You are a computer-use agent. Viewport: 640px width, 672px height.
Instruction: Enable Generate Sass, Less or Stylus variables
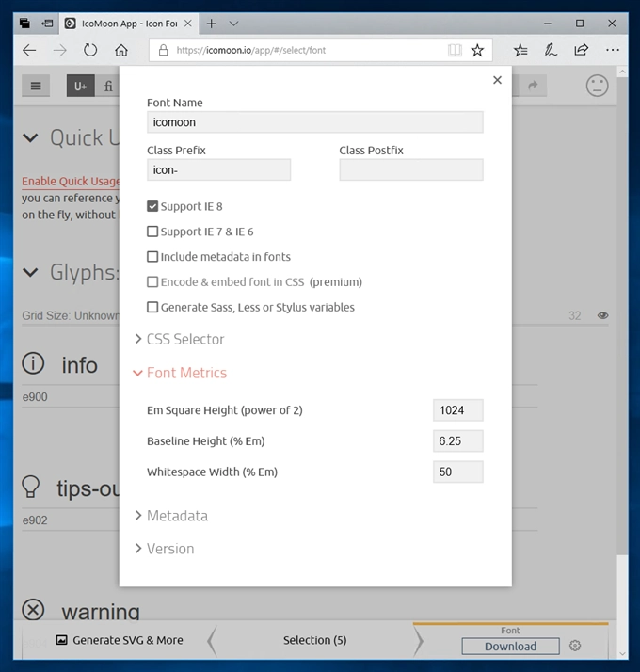click(152, 307)
